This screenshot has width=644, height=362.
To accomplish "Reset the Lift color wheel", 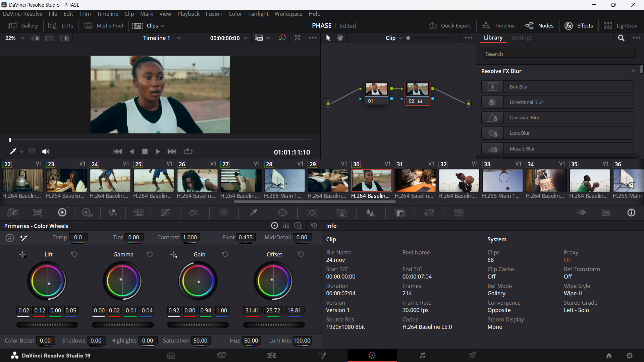I will pyautogui.click(x=74, y=254).
